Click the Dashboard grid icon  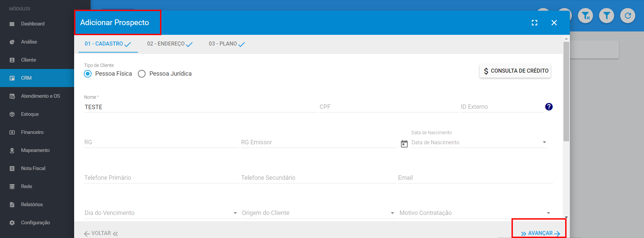(x=12, y=24)
